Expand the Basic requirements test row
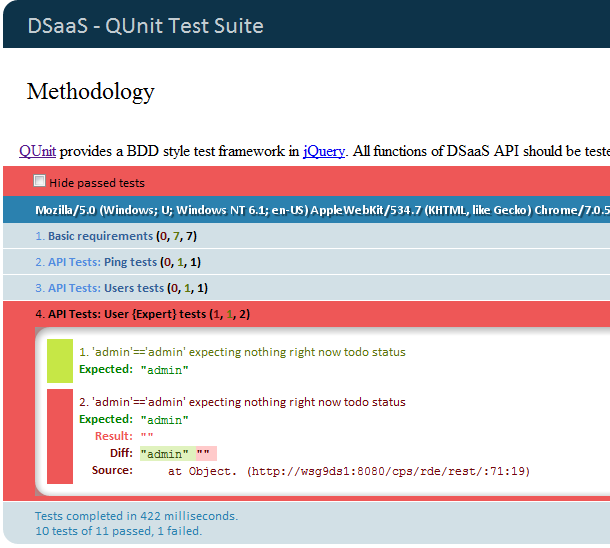The width and height of the screenshot is (610, 548). pyautogui.click(x=116, y=236)
